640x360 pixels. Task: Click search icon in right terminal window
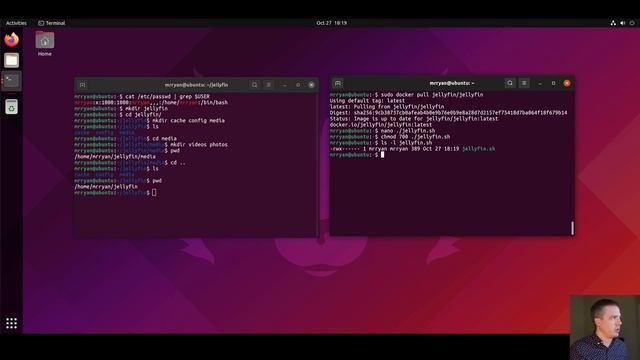[x=510, y=83]
